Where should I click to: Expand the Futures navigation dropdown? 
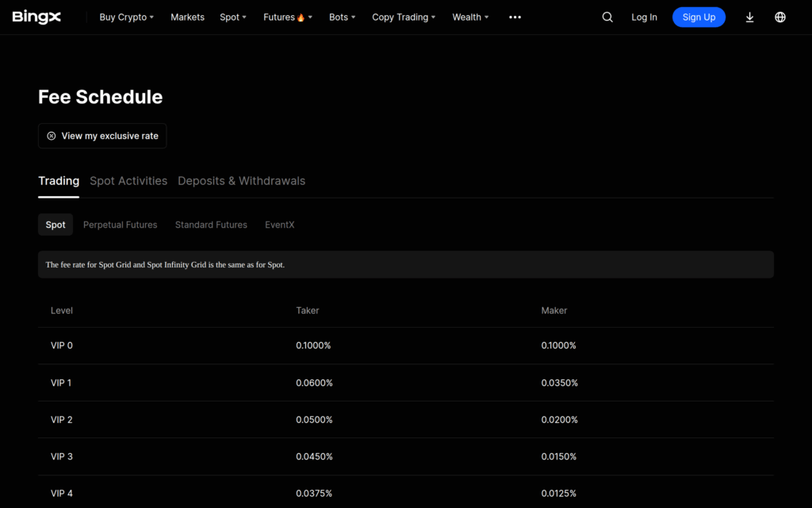[288, 17]
